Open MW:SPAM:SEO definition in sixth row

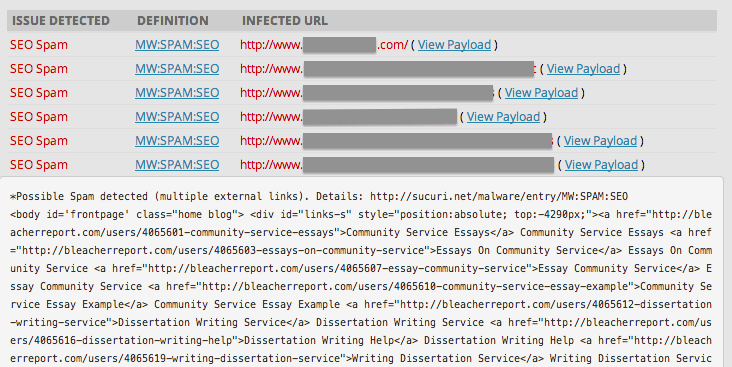click(177, 165)
